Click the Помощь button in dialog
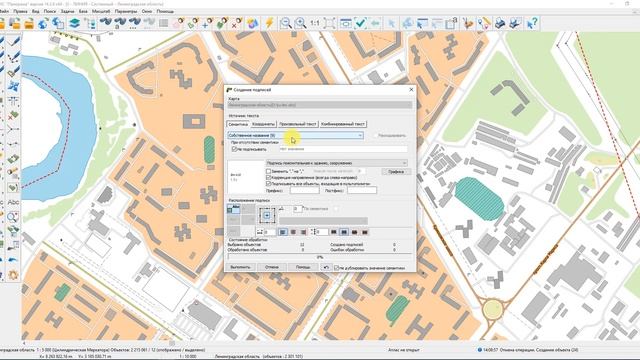Viewport: 640px width, 360px height. click(303, 267)
